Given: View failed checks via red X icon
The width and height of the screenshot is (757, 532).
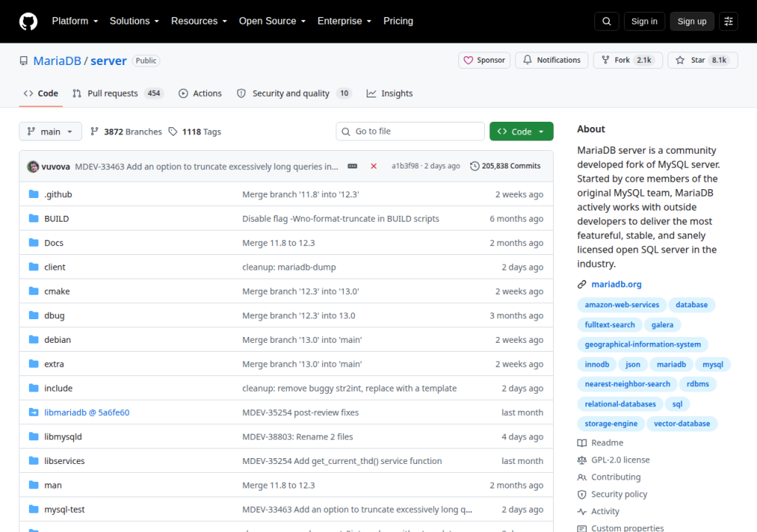Looking at the screenshot, I should (x=373, y=166).
